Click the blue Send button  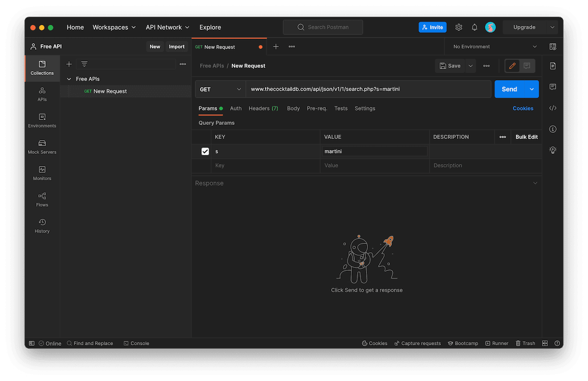tap(510, 89)
